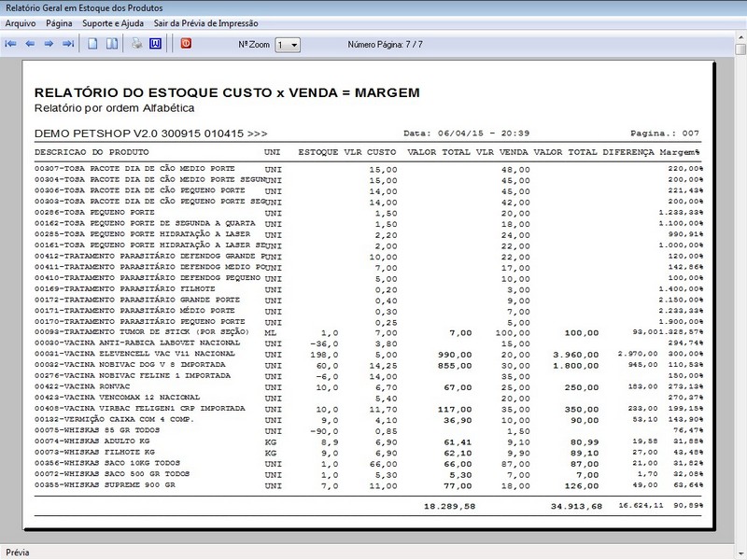Click row 00162-TOSA PEQUENO PORTE DE SEGUNDA A QUARTA
The height and width of the screenshot is (560, 747).
coord(369,224)
